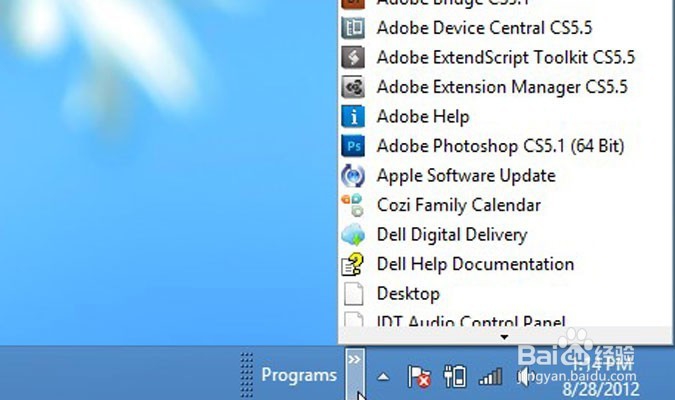Click the battery power tray icon
The width and height of the screenshot is (675, 400).
point(455,376)
